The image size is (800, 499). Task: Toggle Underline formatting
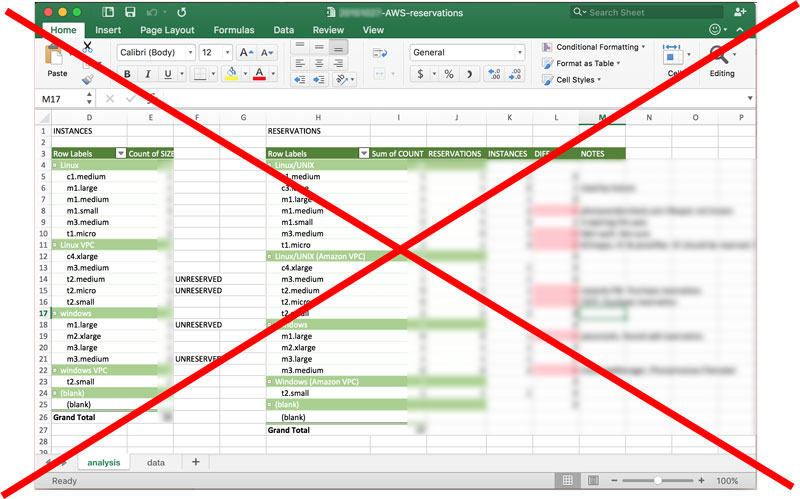tap(168, 74)
